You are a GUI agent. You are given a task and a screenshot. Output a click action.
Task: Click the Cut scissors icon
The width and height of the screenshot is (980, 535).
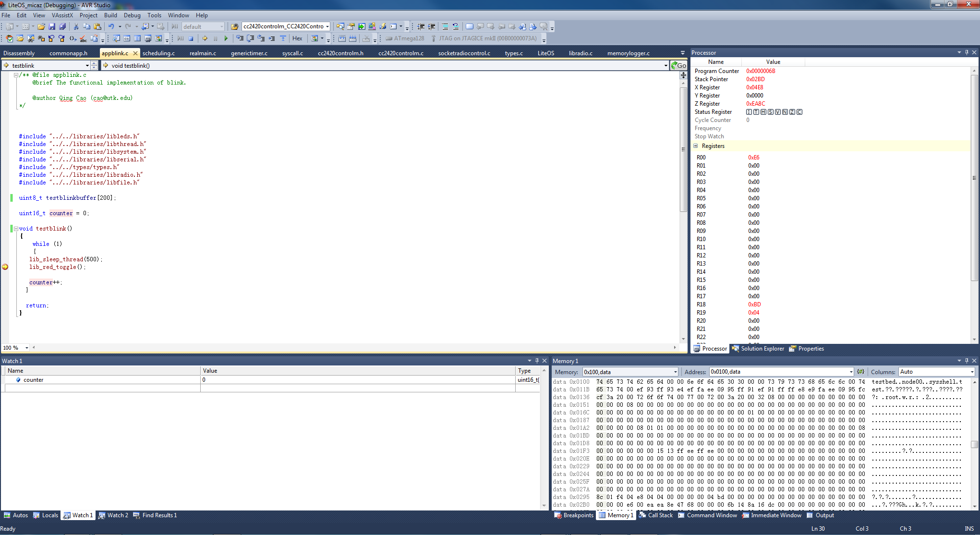(76, 27)
